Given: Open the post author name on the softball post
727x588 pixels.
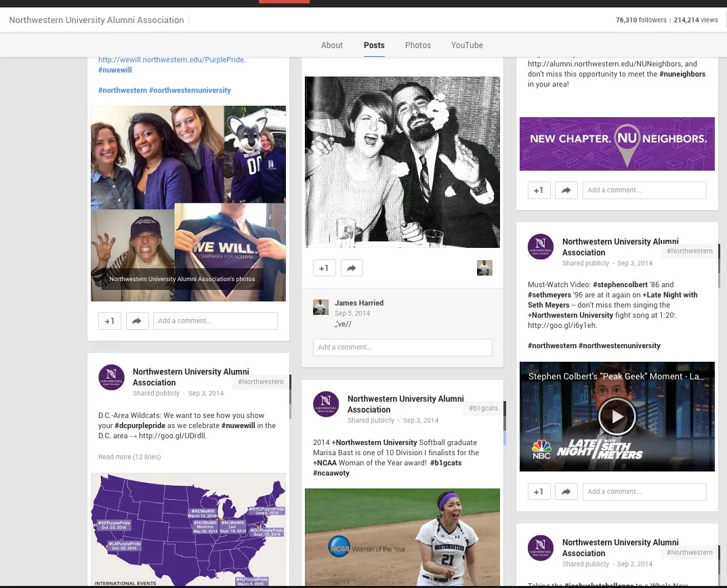Looking at the screenshot, I should click(406, 404).
